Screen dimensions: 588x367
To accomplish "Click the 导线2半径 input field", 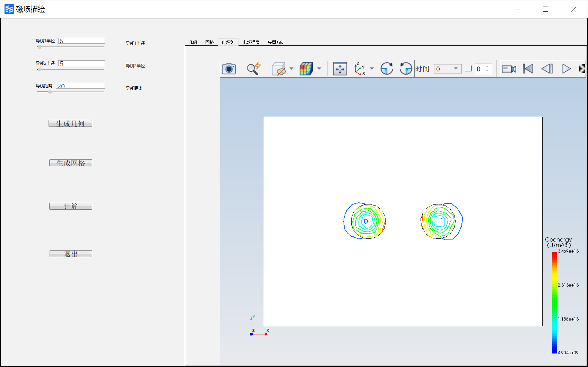I will tap(81, 63).
